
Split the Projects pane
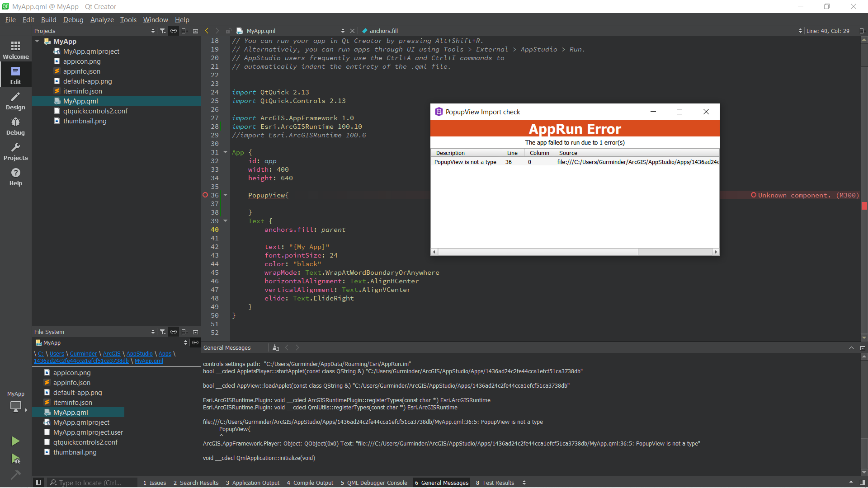184,31
